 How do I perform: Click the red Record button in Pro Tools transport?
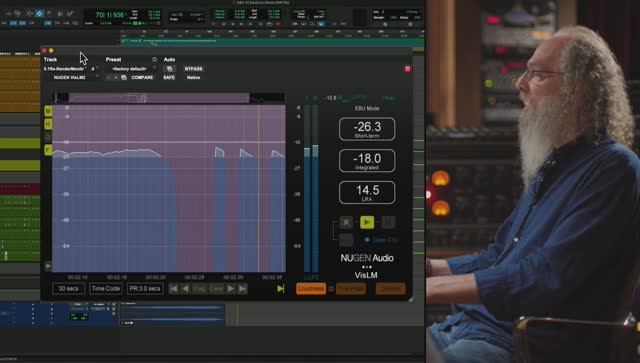click(278, 24)
